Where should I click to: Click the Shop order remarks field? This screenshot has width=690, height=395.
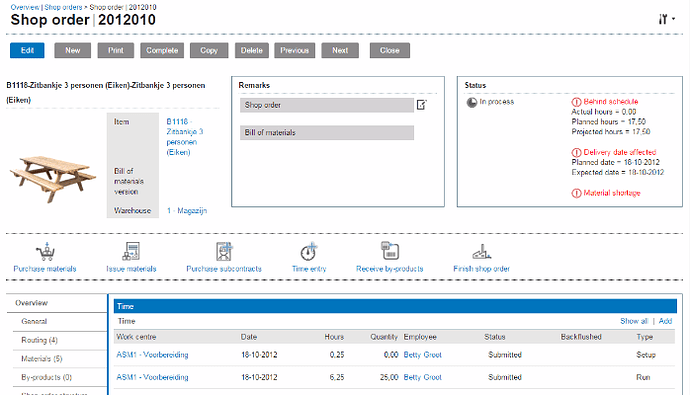tap(327, 105)
